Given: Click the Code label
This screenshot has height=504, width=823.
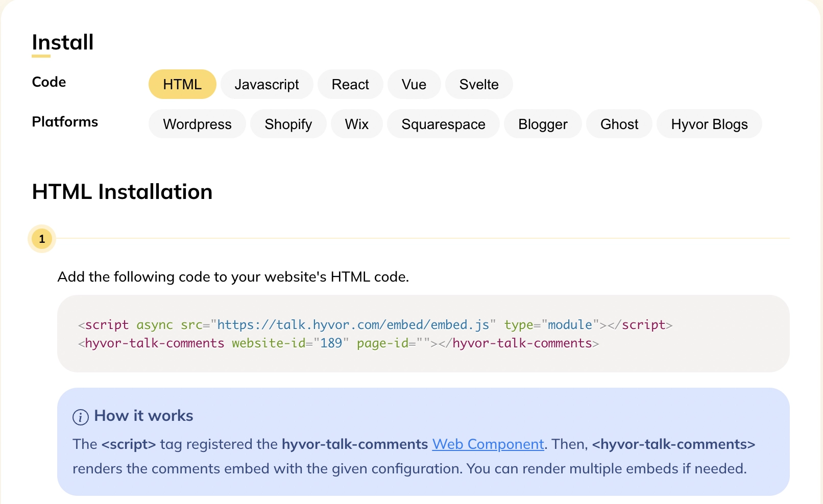Looking at the screenshot, I should [49, 82].
